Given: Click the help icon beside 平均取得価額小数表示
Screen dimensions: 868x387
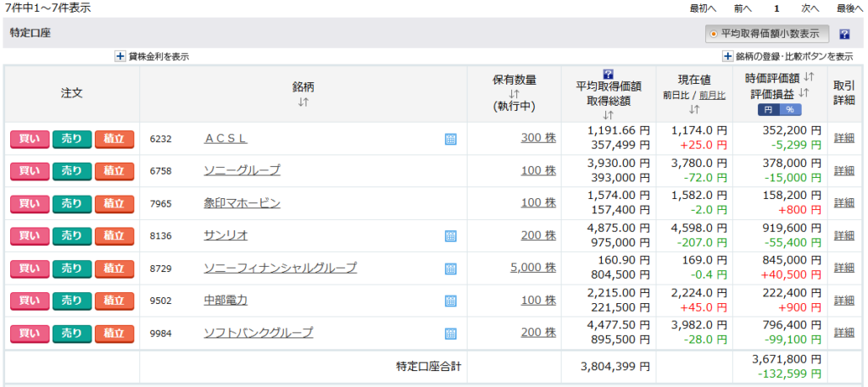Looking at the screenshot, I should tap(844, 35).
